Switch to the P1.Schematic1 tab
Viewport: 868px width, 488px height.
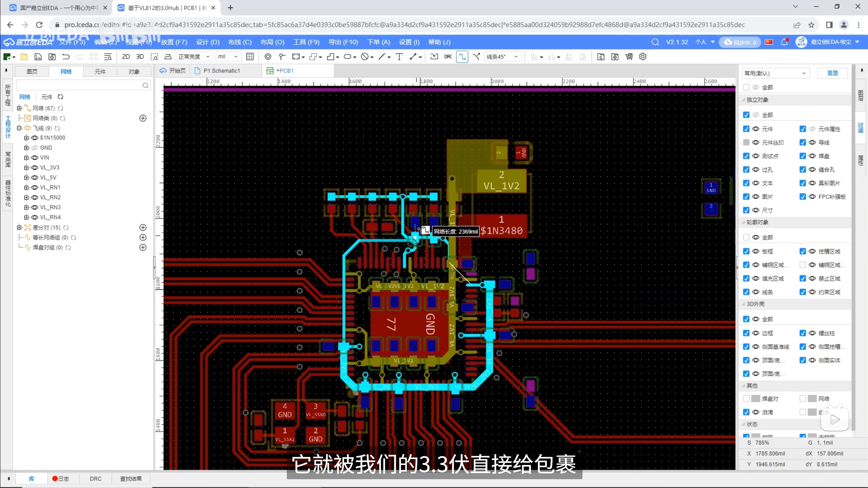point(221,70)
